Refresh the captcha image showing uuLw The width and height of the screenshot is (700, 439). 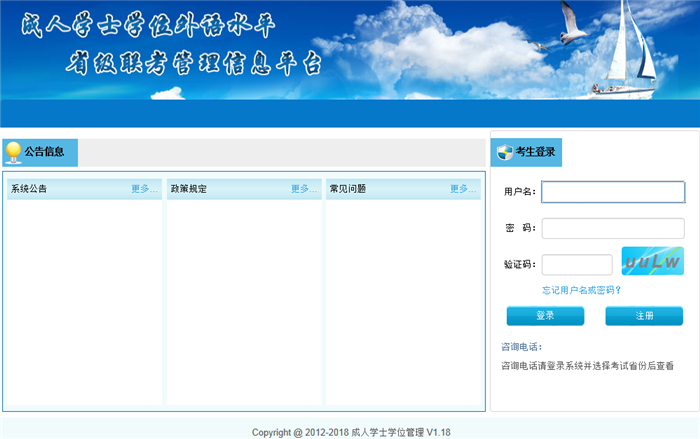tap(652, 261)
